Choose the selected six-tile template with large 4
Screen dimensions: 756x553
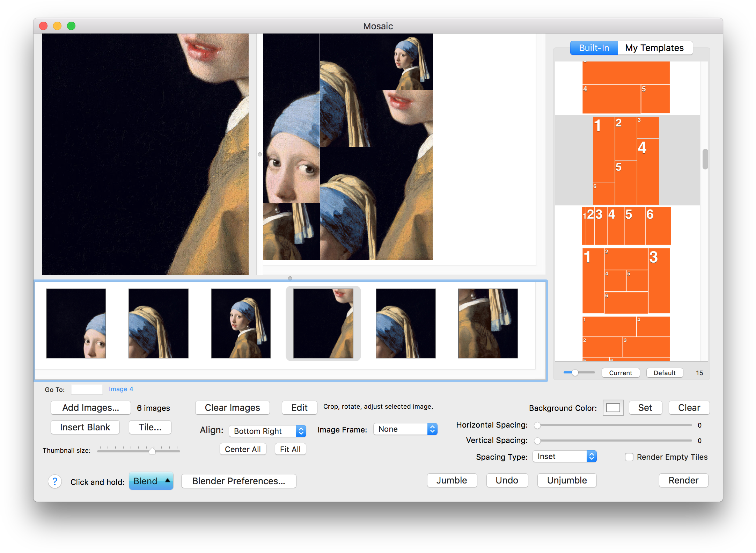click(626, 161)
